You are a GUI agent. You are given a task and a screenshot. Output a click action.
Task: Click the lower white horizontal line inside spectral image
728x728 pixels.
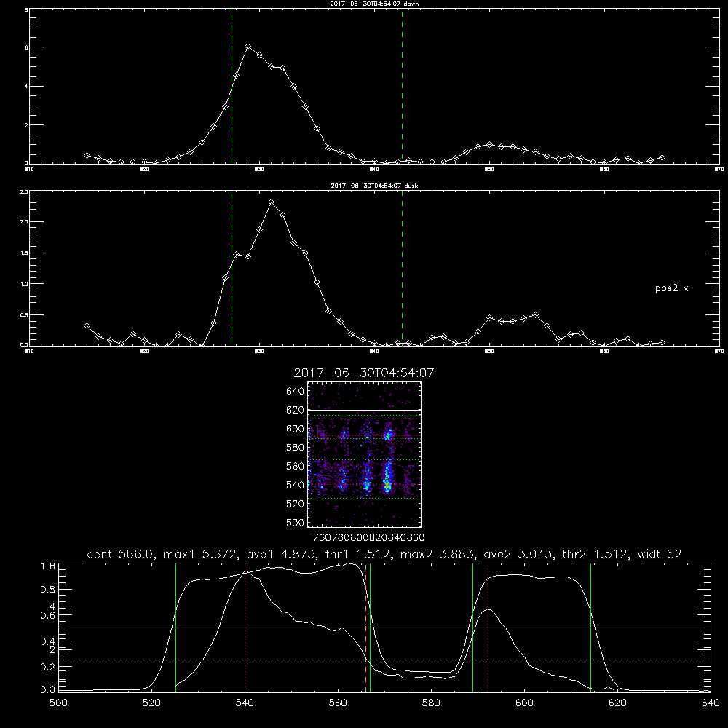tap(365, 499)
